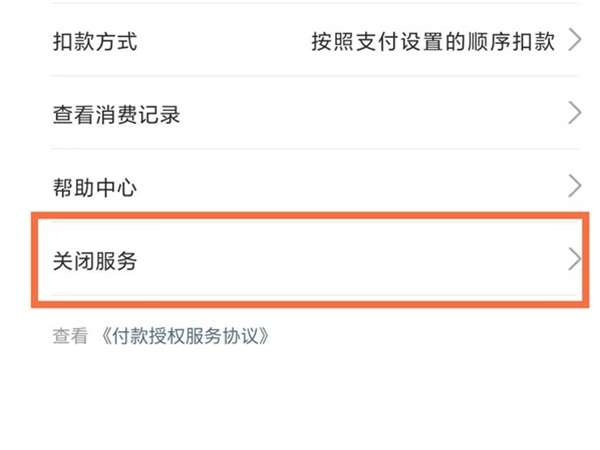Viewport: 600px width, 450px height.
Task: Click empty space in the 查看消费记录 row
Action: (x=370, y=114)
